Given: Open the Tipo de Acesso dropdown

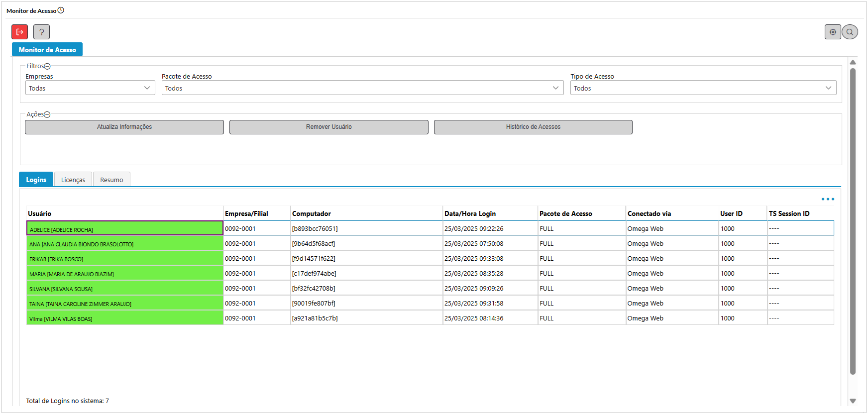Looking at the screenshot, I should tap(703, 88).
